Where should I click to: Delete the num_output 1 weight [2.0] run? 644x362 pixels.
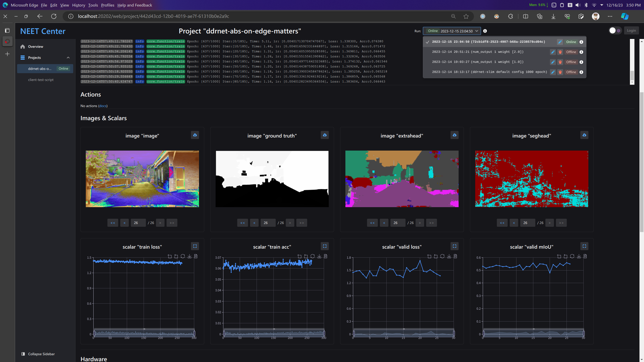click(560, 52)
